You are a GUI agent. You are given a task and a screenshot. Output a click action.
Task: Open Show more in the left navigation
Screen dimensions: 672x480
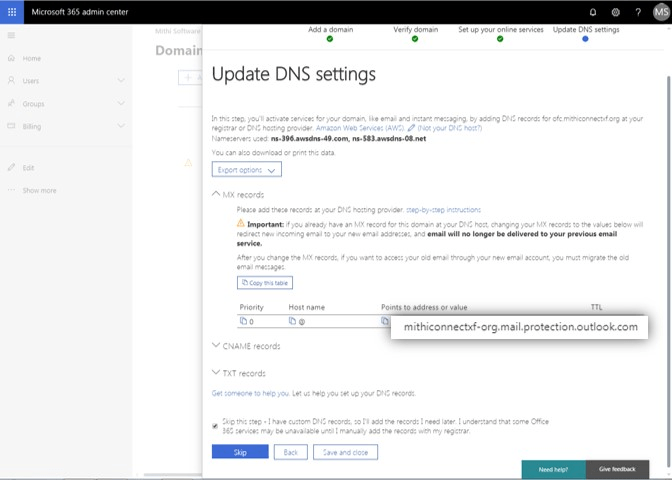tap(39, 190)
